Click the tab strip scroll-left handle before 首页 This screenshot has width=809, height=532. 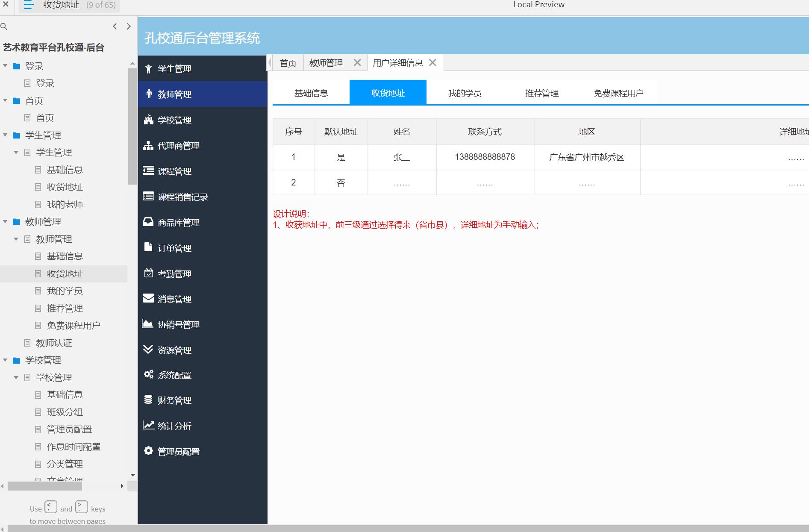[270, 63]
